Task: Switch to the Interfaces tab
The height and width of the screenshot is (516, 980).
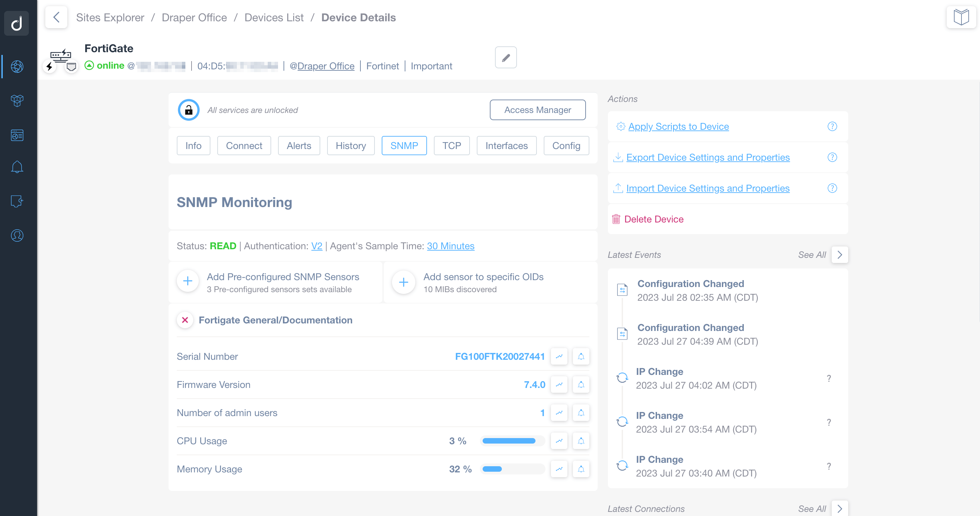Action: click(506, 146)
